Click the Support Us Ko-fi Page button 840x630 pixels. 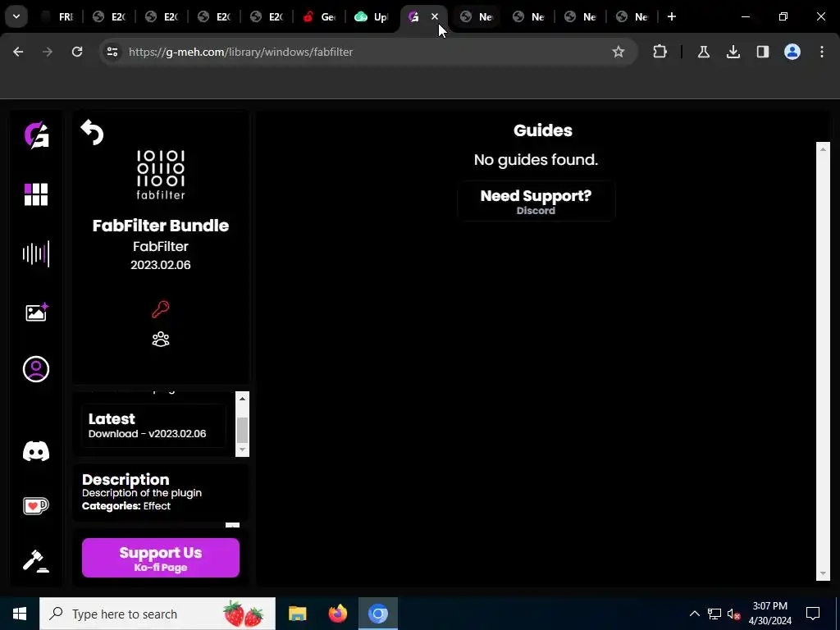(x=161, y=558)
